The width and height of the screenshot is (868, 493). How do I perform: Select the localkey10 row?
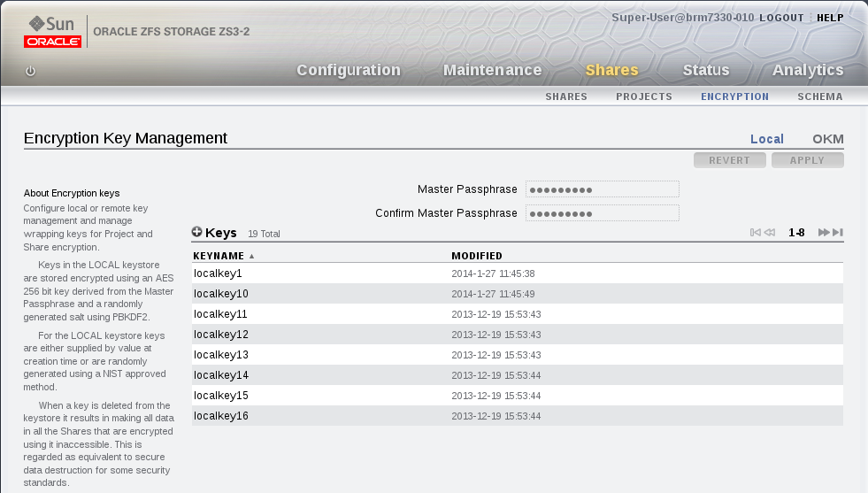tap(517, 294)
